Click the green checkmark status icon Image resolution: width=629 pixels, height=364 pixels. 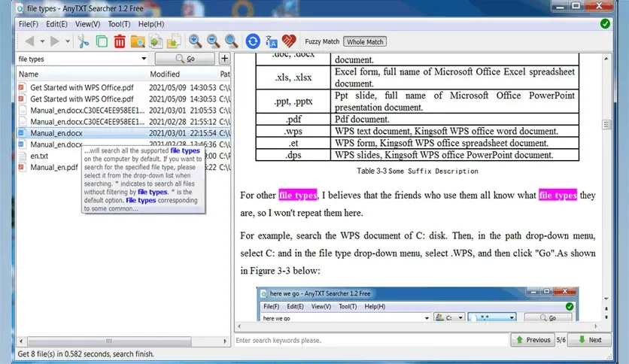point(606,23)
